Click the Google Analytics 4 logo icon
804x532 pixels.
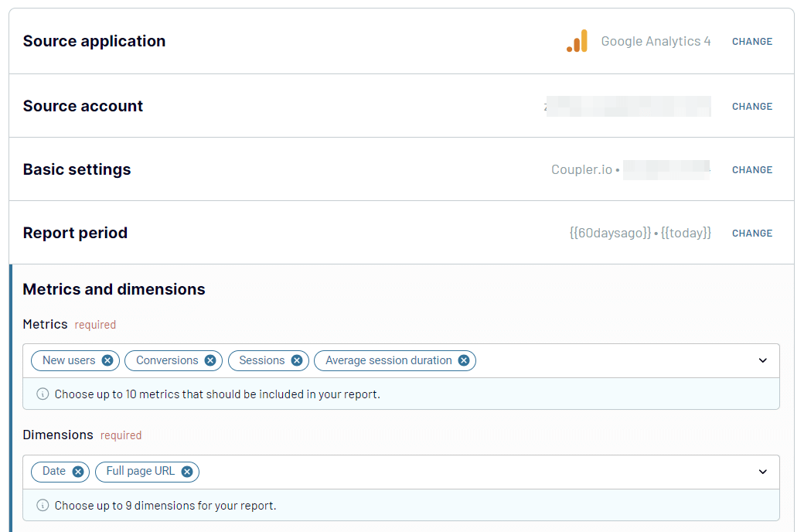[x=577, y=41]
